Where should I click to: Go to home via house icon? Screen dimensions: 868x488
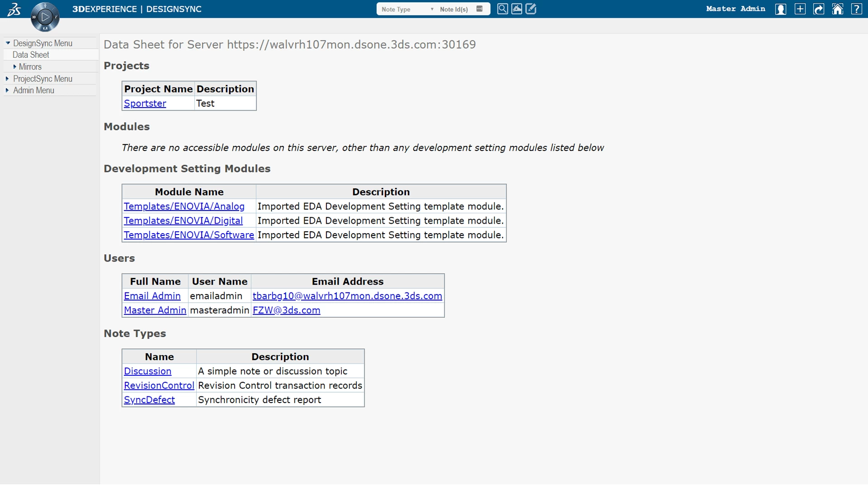point(837,9)
